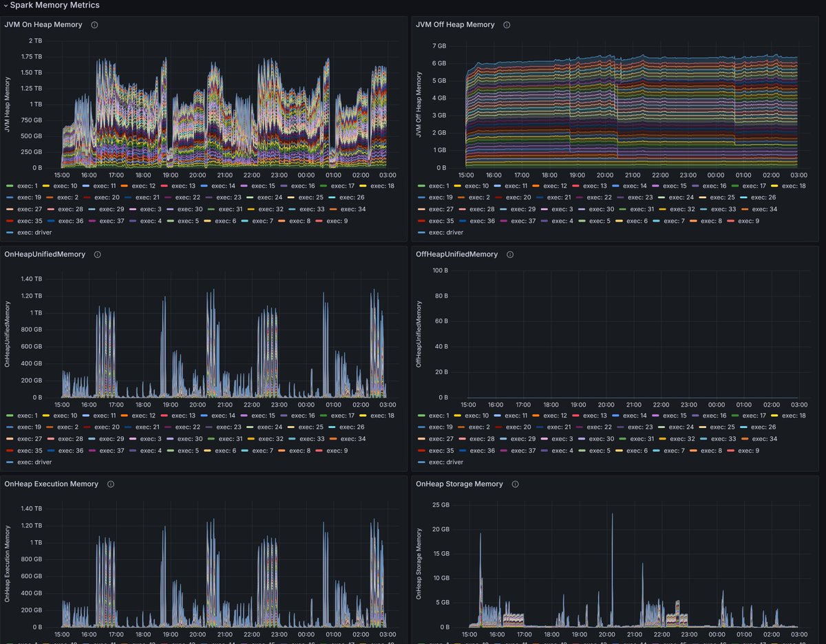Toggle exec: 8 in OnHeapUnifiedMemory legend
Image resolution: width=826 pixels, height=644 pixels.
(299, 451)
